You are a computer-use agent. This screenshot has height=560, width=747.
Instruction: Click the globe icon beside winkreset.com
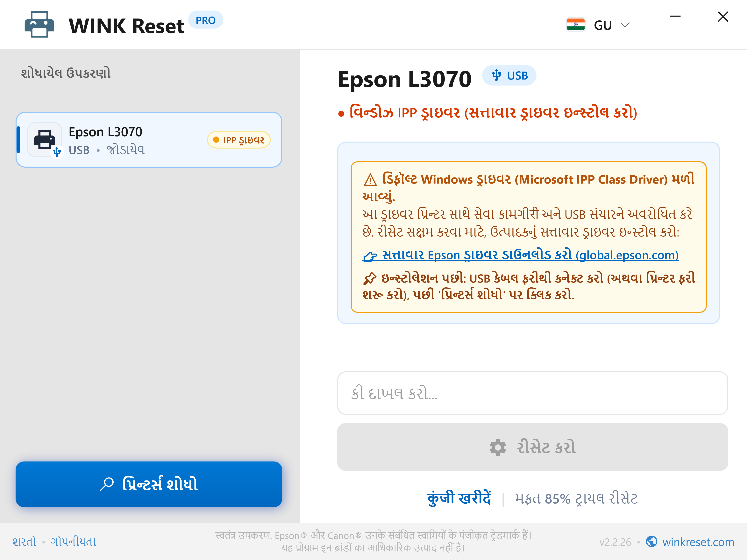coord(651,542)
